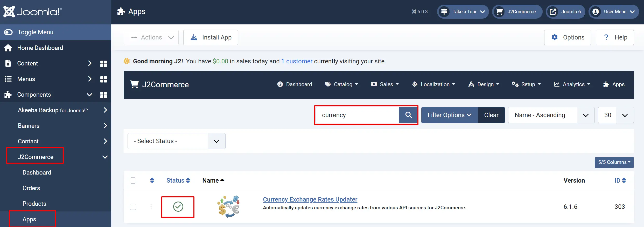
Task: Open the Setup menu
Action: [526, 84]
